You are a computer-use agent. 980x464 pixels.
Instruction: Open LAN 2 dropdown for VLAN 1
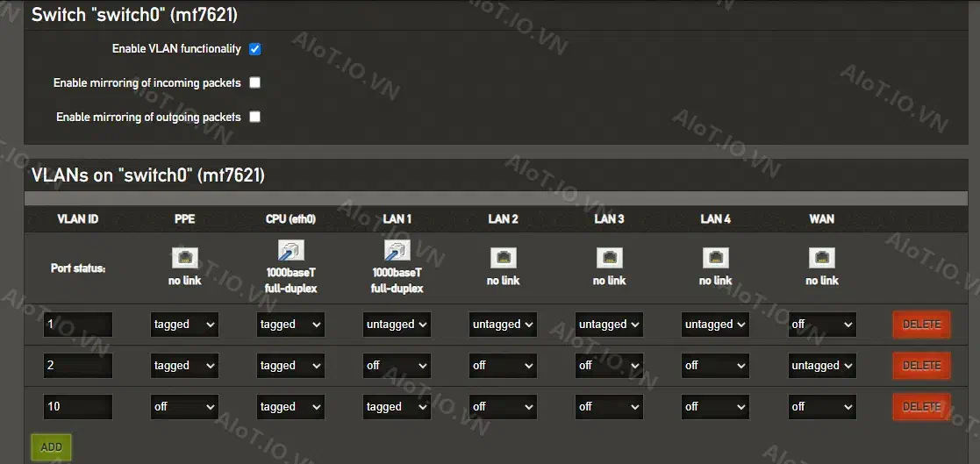pyautogui.click(x=503, y=325)
